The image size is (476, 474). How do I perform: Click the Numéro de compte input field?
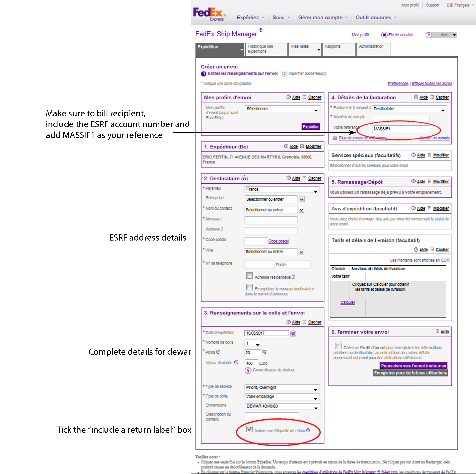400,119
